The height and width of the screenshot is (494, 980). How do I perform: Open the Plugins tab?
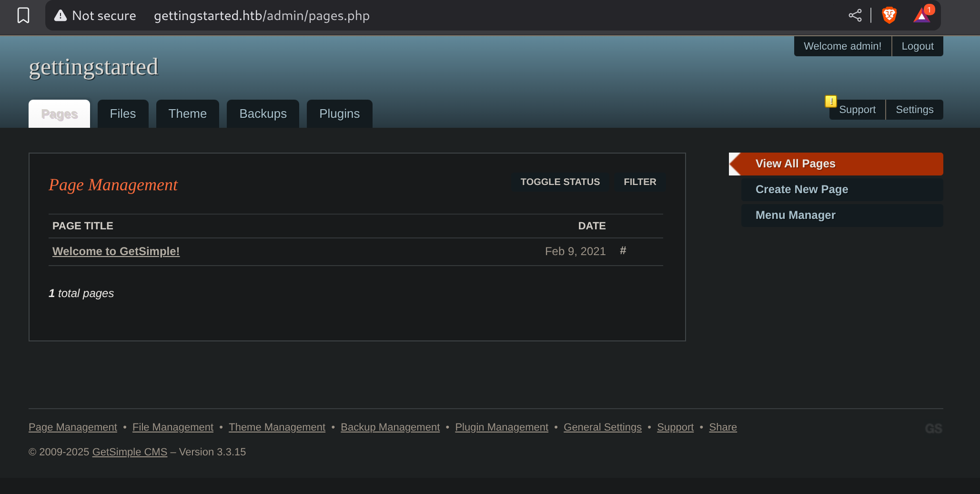[x=340, y=114]
